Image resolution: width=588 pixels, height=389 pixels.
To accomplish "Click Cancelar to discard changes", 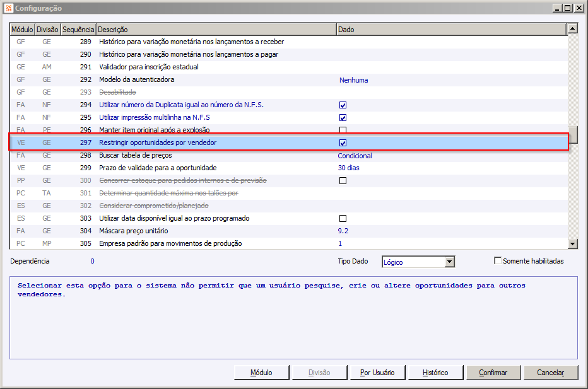I will coord(551,373).
